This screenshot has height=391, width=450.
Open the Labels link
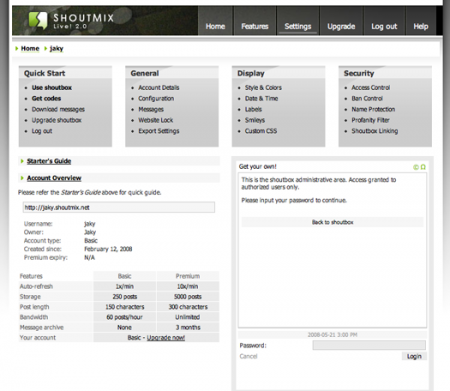(253, 109)
